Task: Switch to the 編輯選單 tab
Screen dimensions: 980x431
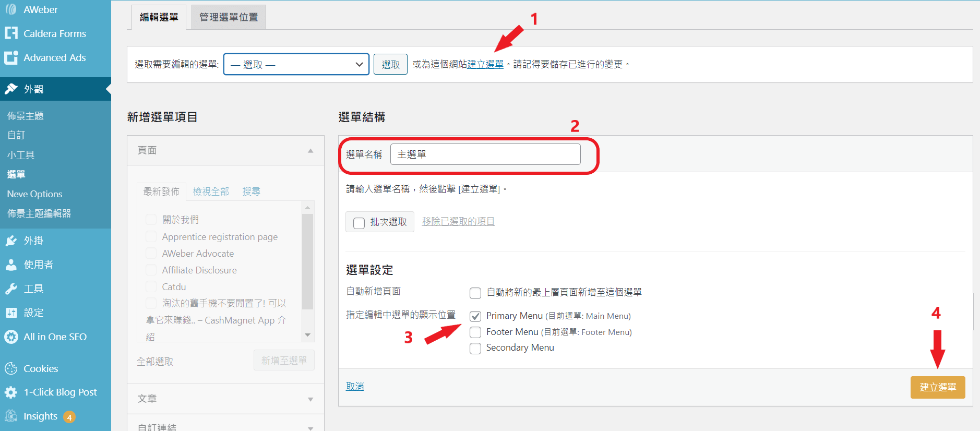Action: pyautogui.click(x=159, y=17)
